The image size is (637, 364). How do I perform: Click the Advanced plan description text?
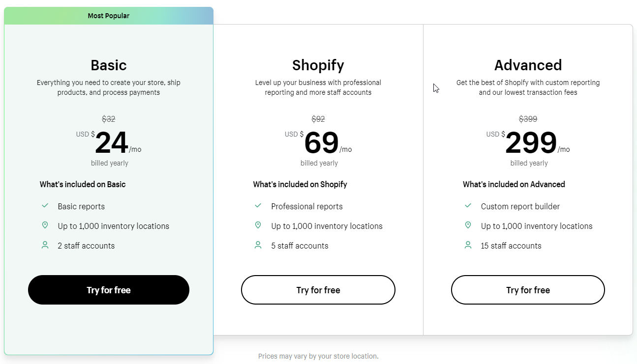pyautogui.click(x=528, y=87)
